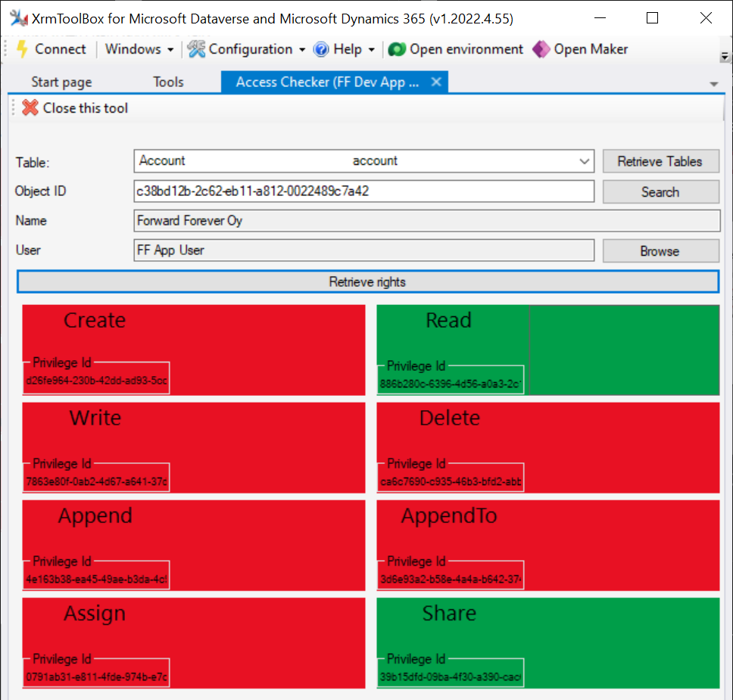This screenshot has width=733, height=700.
Task: Click the Connect lightning bolt icon
Action: point(22,49)
